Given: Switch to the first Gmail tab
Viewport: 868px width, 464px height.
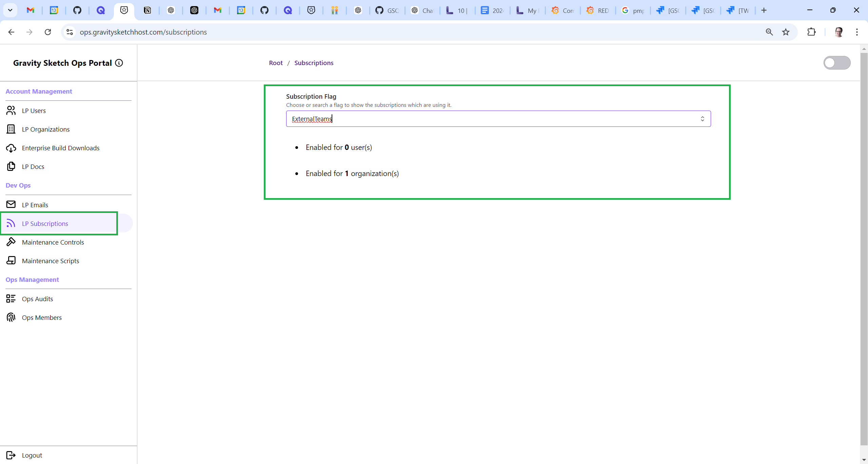Looking at the screenshot, I should 31,11.
